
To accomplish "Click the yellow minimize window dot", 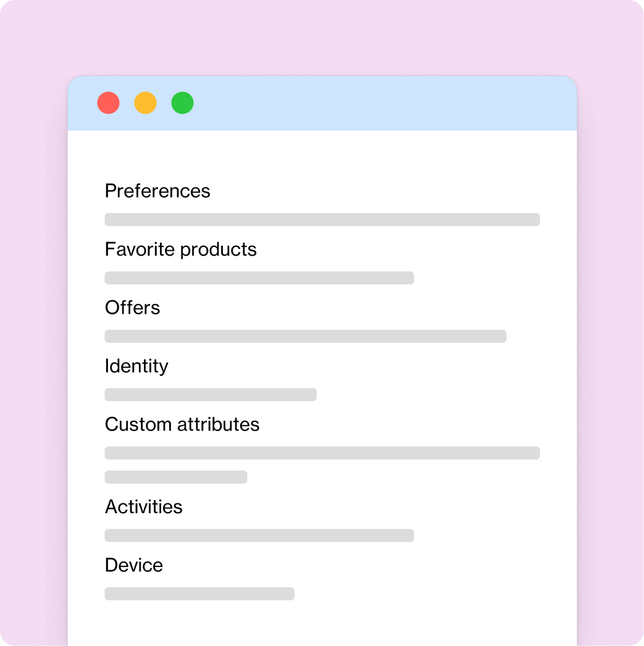I will pyautogui.click(x=145, y=103).
